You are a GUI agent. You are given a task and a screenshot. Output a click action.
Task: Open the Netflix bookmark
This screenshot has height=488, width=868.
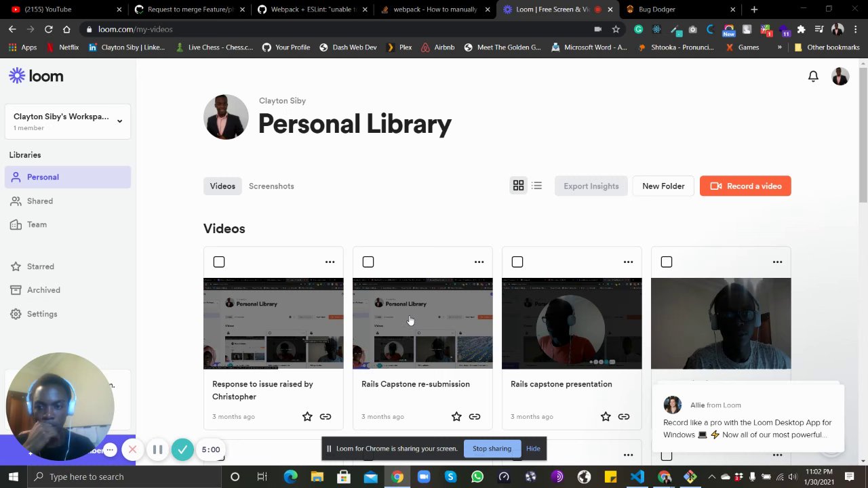coord(63,47)
